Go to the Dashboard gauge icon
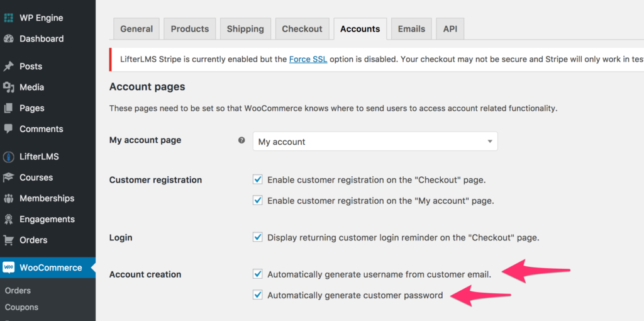 tap(8, 39)
